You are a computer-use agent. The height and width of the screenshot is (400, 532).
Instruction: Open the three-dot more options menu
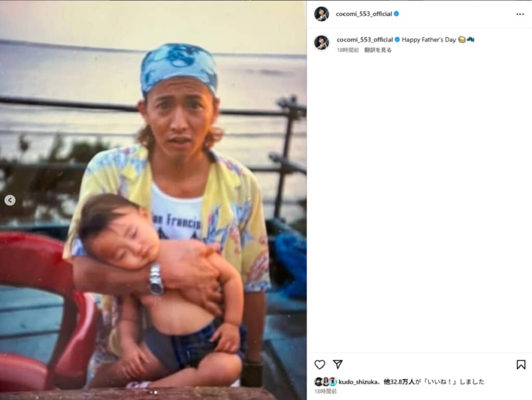(x=520, y=14)
